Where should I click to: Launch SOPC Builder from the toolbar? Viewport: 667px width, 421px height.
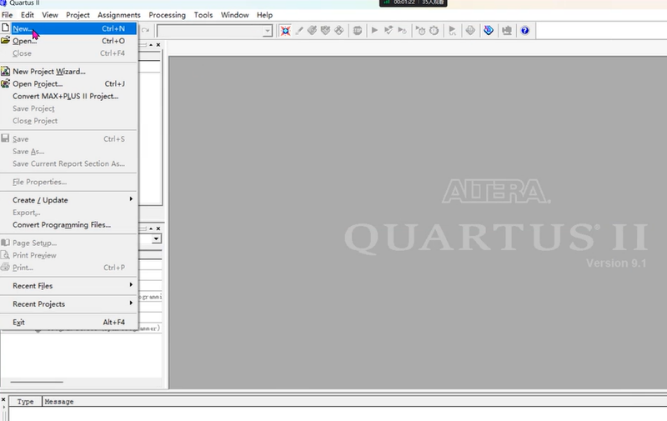click(507, 31)
